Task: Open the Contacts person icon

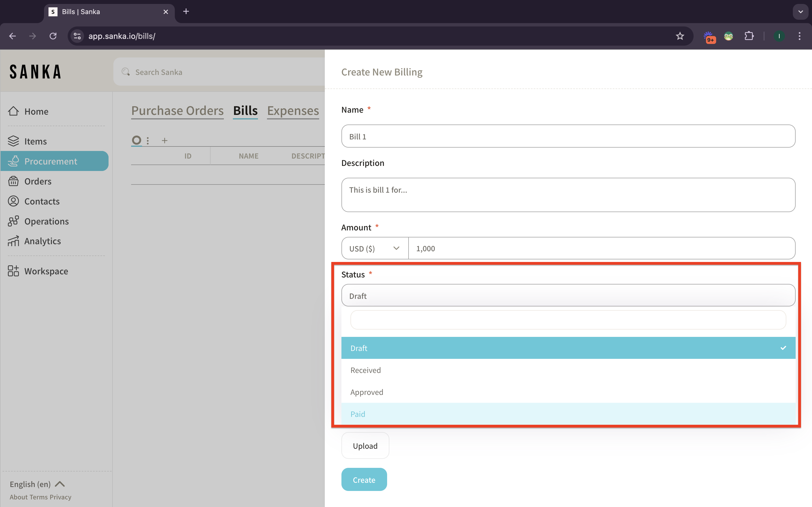Action: tap(14, 201)
